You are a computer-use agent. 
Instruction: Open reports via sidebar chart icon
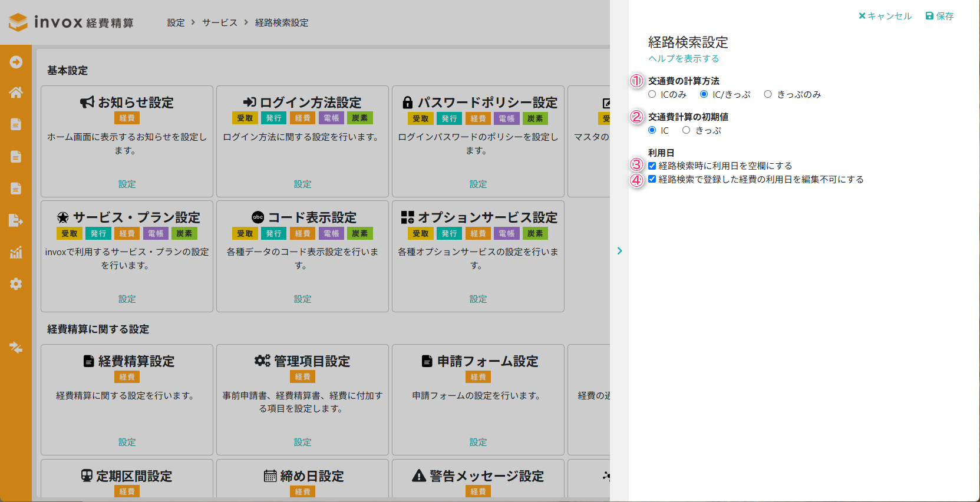pyautogui.click(x=16, y=253)
